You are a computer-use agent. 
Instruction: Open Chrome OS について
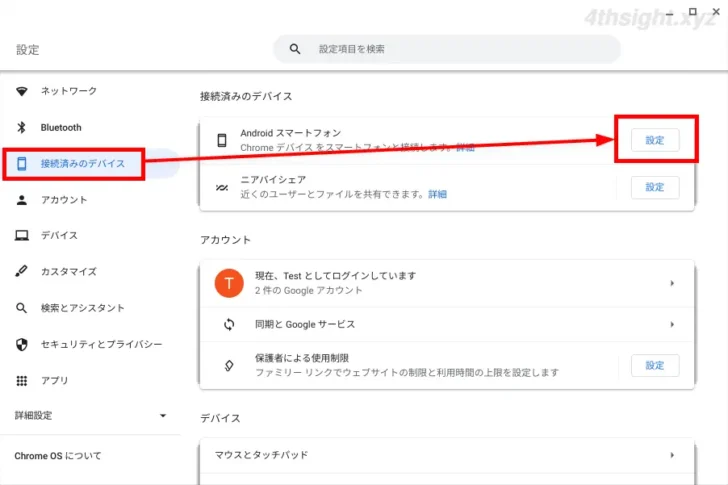coord(58,456)
